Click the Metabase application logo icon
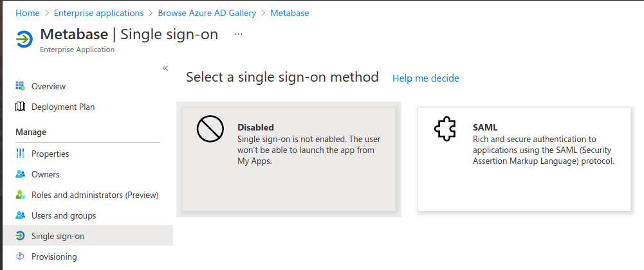Image resolution: width=644 pixels, height=270 pixels. pos(24,39)
